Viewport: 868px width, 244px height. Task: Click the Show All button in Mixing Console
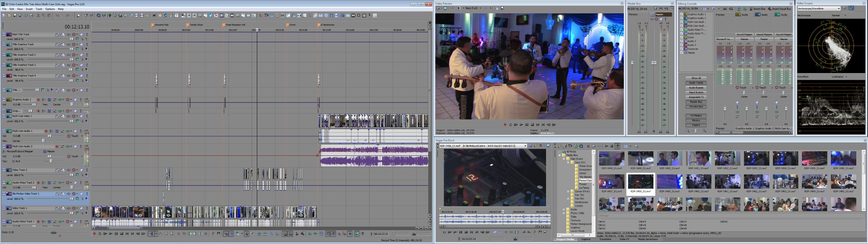coord(696,78)
